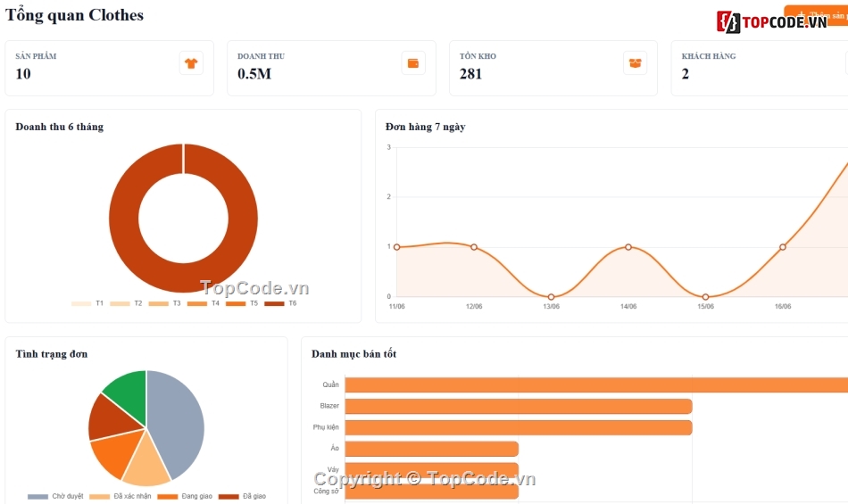Click the 13/06 data point on line chart
This screenshot has width=848, height=504.
(551, 296)
